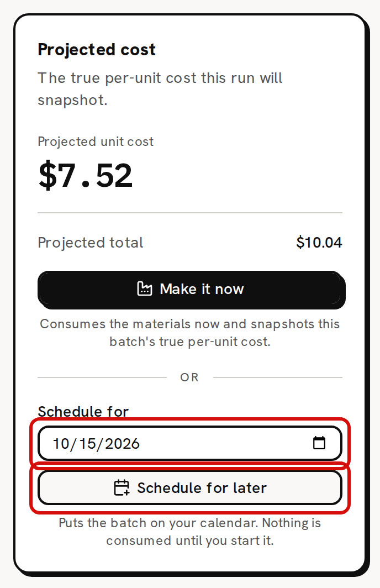
Task: Click the Projected cost heading
Action: pyautogui.click(x=97, y=50)
